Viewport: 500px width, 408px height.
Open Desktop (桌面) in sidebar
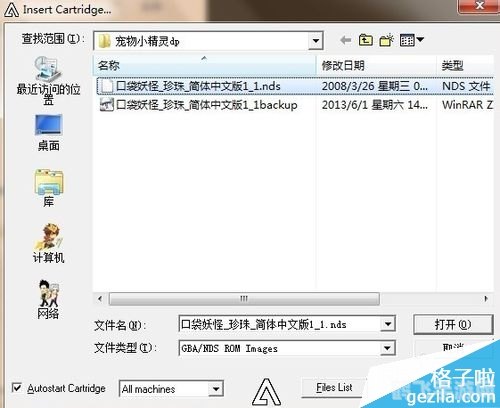[x=49, y=133]
